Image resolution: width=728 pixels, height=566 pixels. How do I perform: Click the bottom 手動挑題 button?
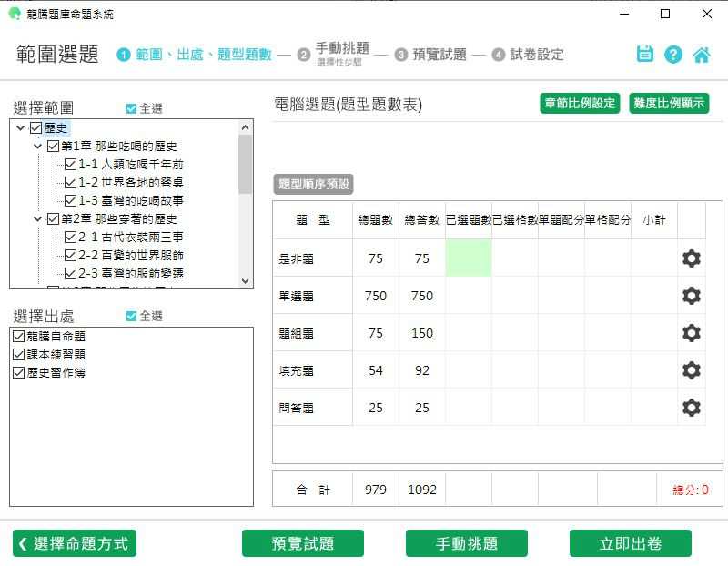[467, 543]
